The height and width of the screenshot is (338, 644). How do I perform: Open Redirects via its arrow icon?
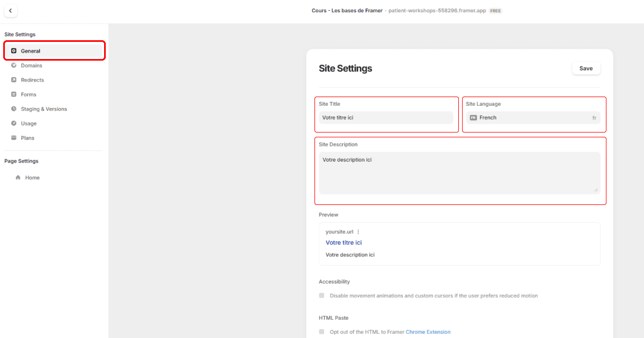tap(14, 79)
